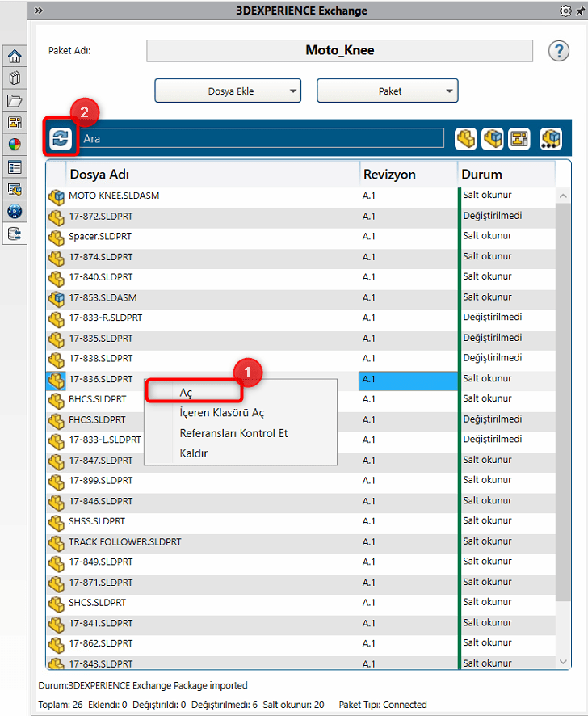Viewport: 588px width, 716px height.
Task: Open the Appearances color ball sidebar icon
Action: coord(15,145)
